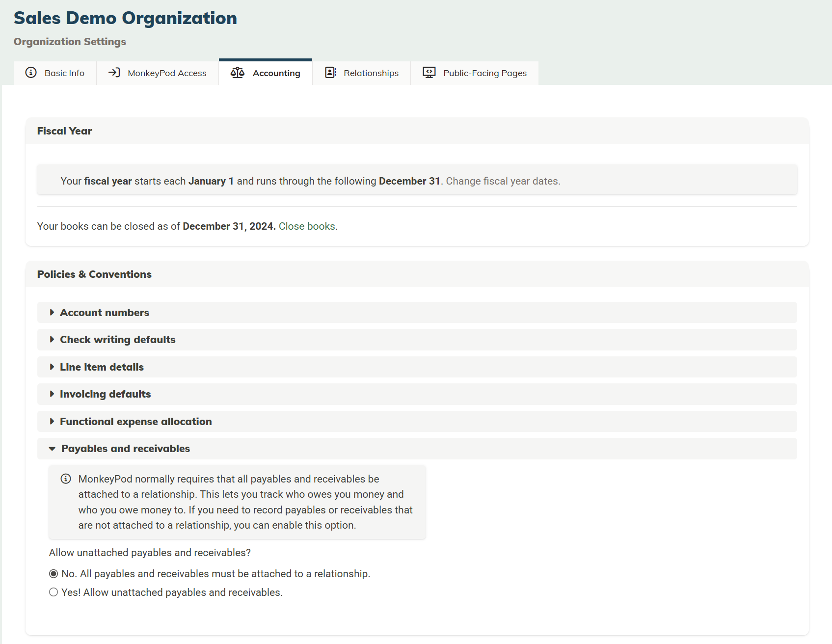Click the monitor icon for Public-Facing Pages
The height and width of the screenshot is (644, 832).
click(429, 73)
